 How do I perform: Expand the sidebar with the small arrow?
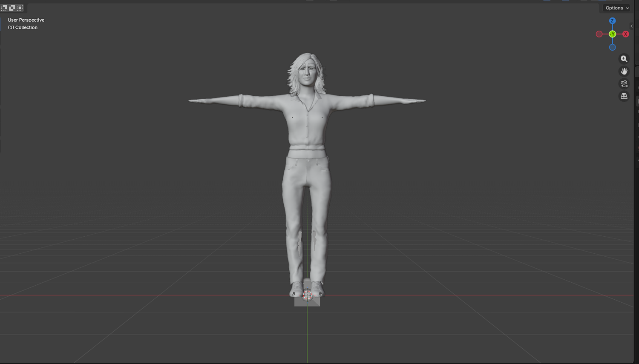[632, 26]
